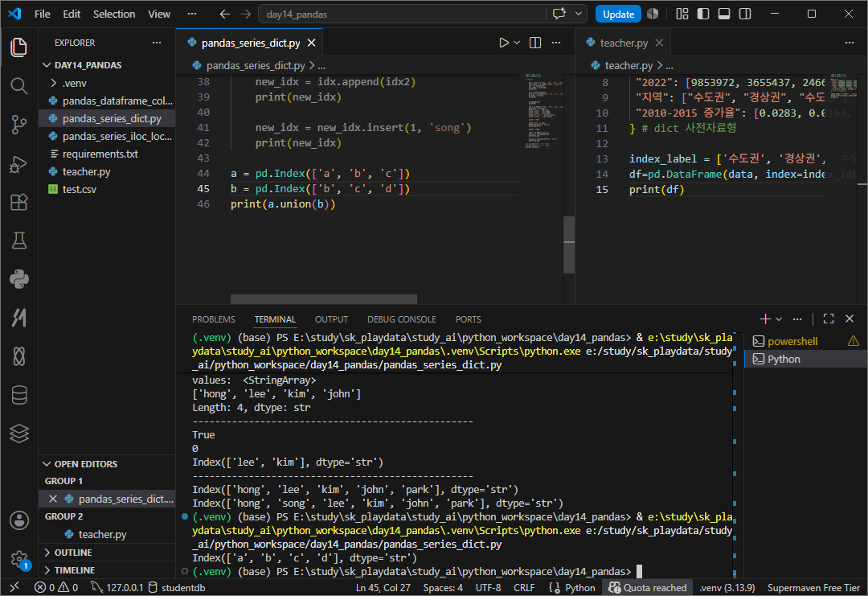Run Python file with play button
Image resolution: width=868 pixels, height=596 pixels.
(x=503, y=43)
